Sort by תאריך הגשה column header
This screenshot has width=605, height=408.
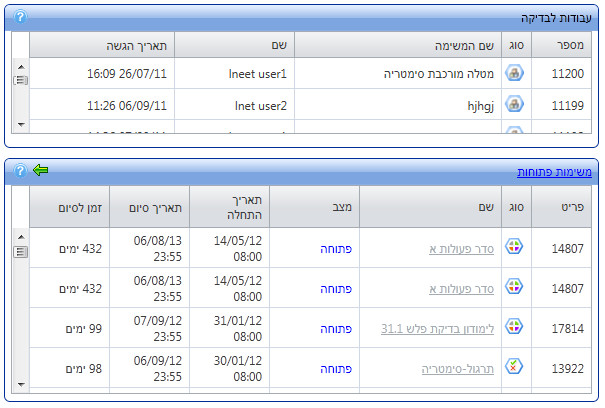pos(142,46)
